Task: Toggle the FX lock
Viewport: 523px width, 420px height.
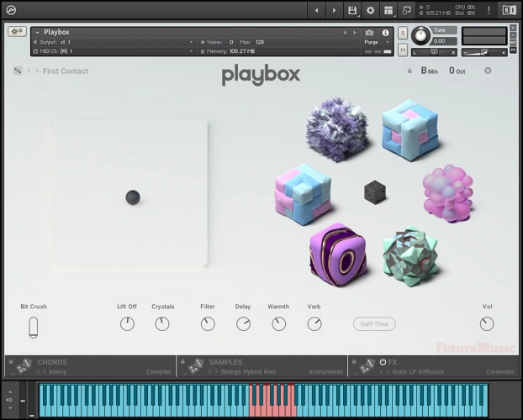Action: [354, 361]
